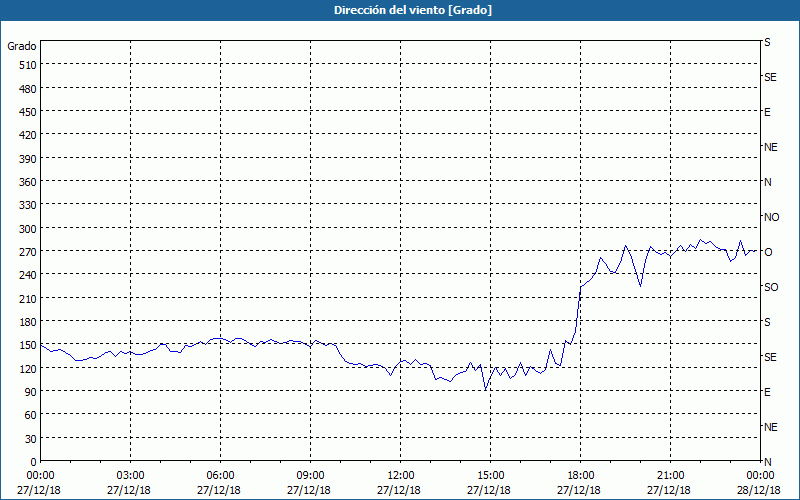This screenshot has height=500, width=800.
Task: Pick the 390 degree axis label
Action: [28, 159]
